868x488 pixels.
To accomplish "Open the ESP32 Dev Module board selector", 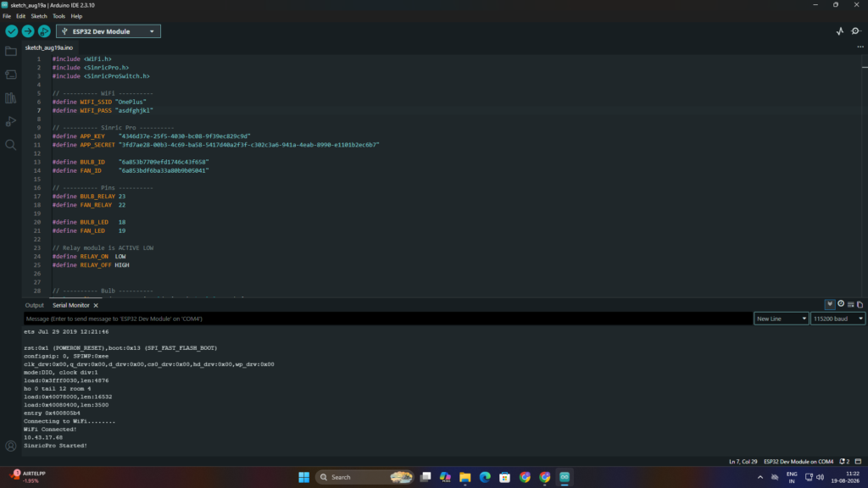I will click(108, 31).
